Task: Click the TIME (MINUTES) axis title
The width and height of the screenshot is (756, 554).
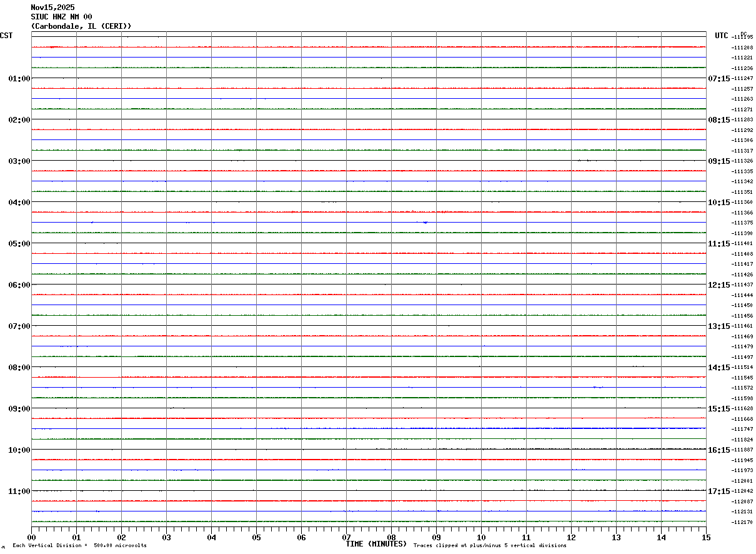Action: (x=376, y=544)
